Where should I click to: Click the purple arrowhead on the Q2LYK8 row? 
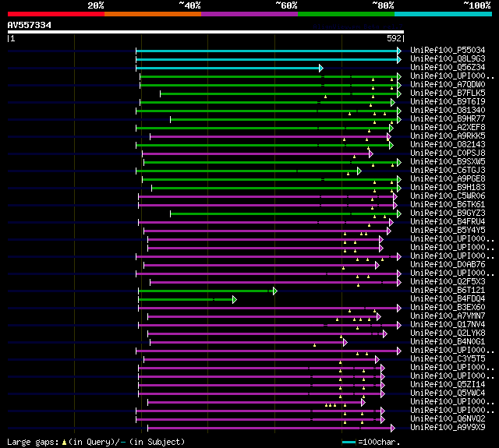click(385, 333)
